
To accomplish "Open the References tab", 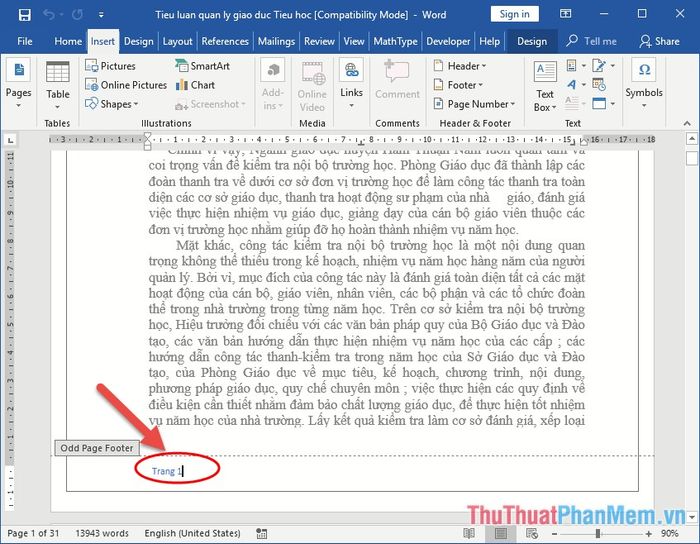I will pyautogui.click(x=225, y=42).
